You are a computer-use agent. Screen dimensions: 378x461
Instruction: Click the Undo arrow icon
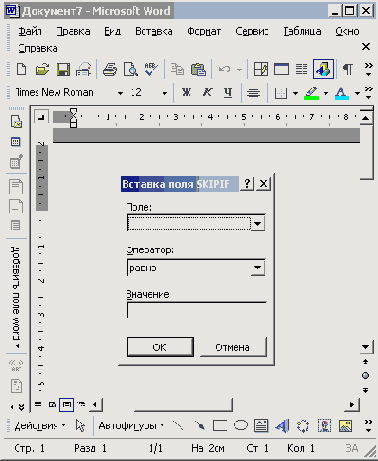click(224, 69)
